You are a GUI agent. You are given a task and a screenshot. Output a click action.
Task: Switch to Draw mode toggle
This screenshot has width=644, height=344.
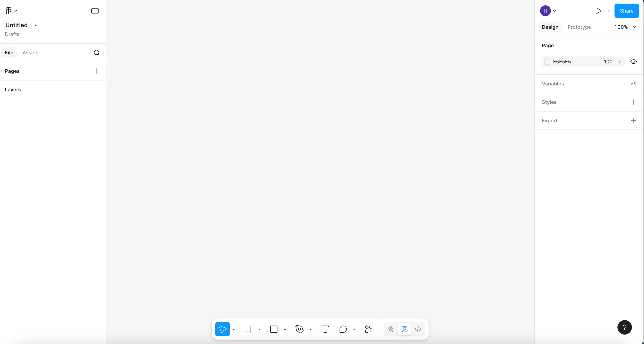click(390, 329)
